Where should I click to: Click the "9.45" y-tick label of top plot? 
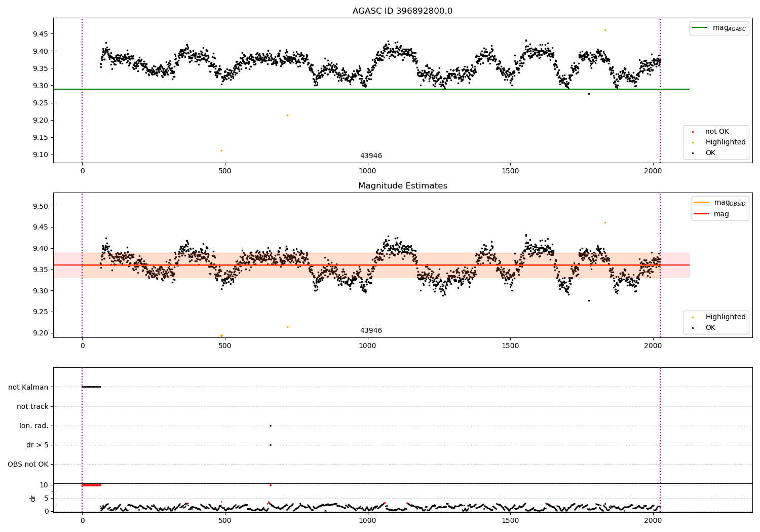tap(40, 34)
